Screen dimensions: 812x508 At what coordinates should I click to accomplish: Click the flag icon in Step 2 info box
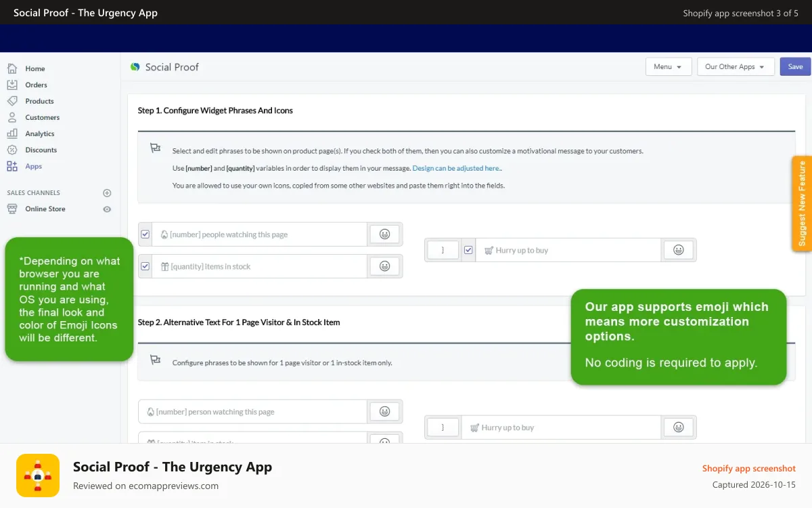[x=155, y=360]
